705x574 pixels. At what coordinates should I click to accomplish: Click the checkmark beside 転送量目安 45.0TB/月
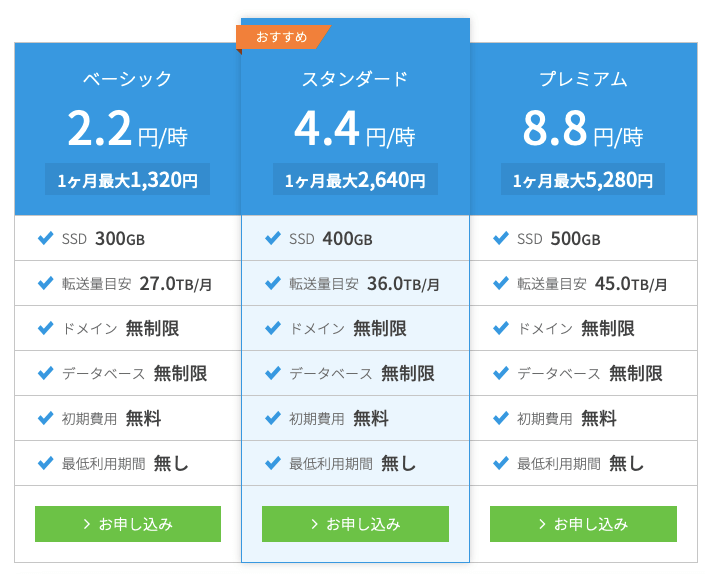[501, 283]
